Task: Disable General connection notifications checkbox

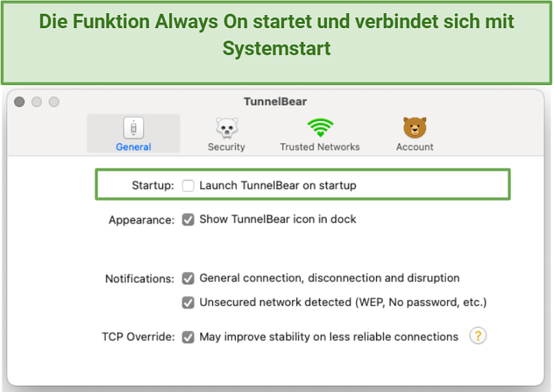Action: point(188,279)
